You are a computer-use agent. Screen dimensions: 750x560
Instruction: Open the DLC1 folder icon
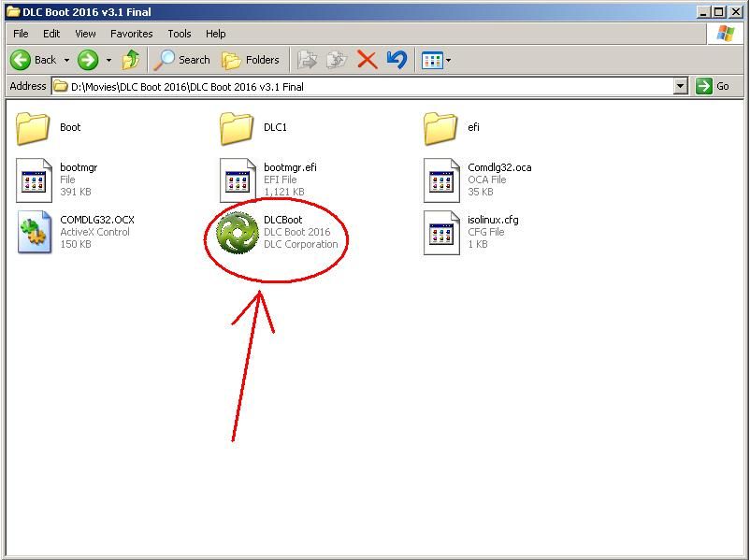(x=238, y=128)
